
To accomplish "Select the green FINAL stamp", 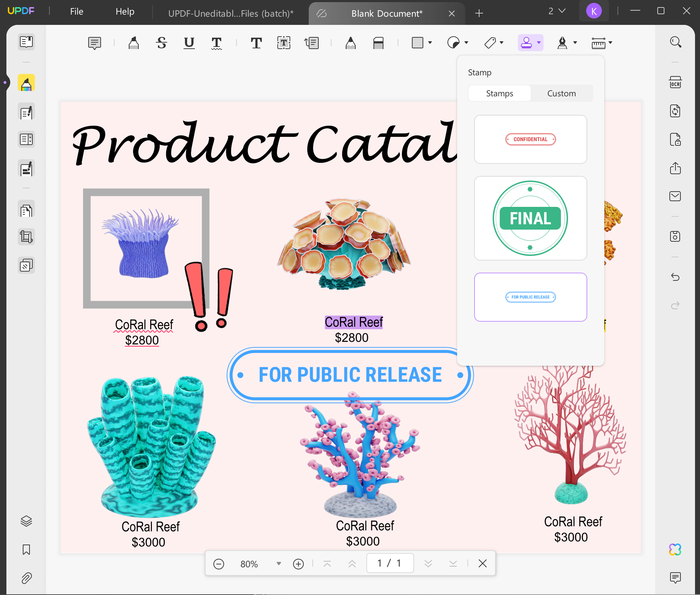I will pyautogui.click(x=530, y=218).
